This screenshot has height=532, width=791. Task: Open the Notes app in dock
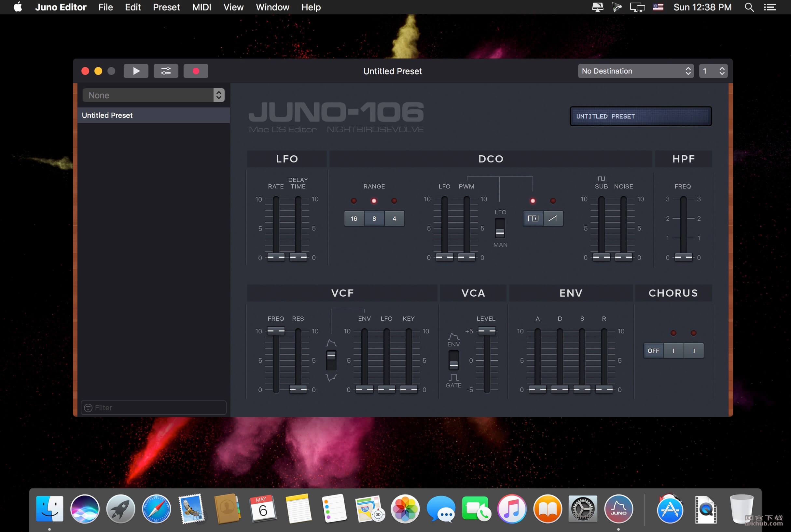pyautogui.click(x=298, y=509)
